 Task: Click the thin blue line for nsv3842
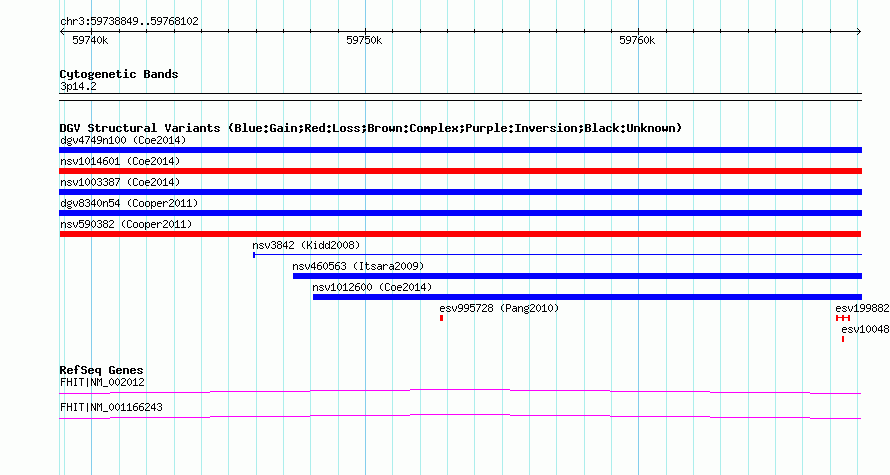557,255
